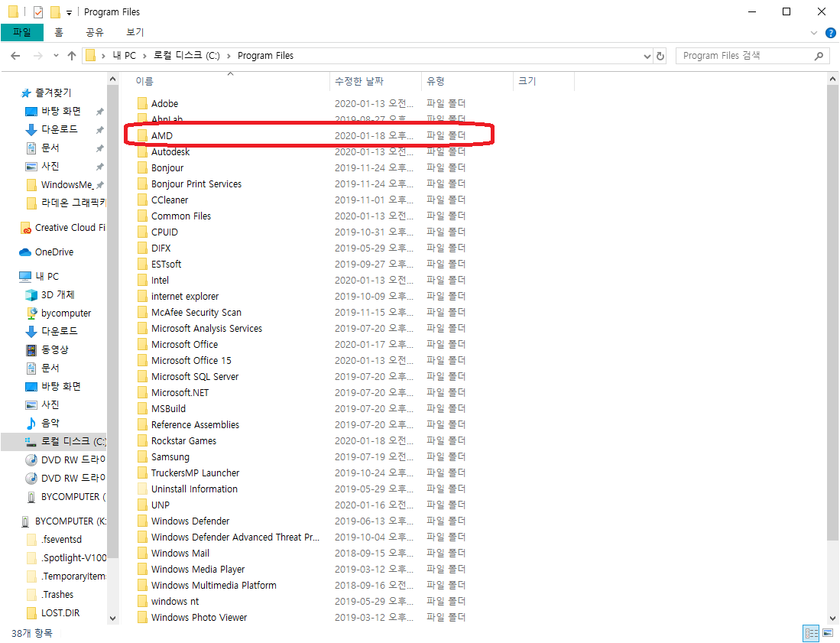
Task: Select the Autodesk folder
Action: [x=170, y=151]
